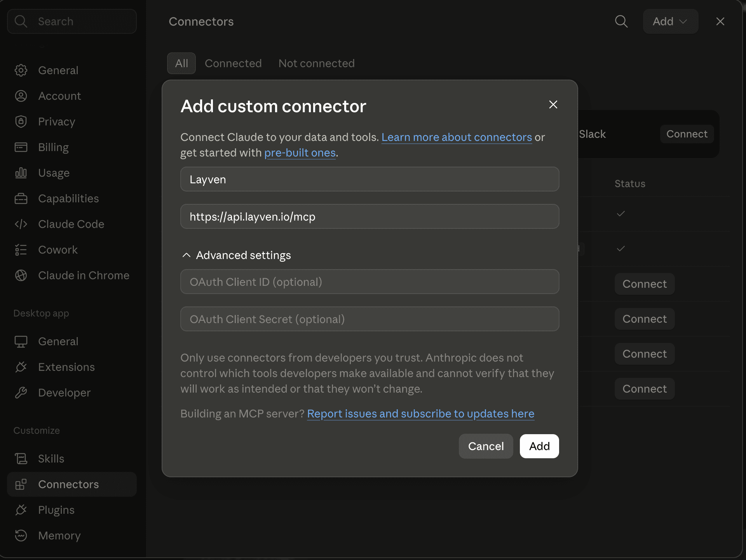
Task: Click the Claude in Chrome icon
Action: click(21, 275)
